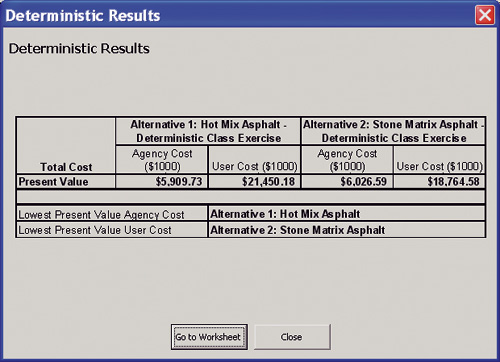Select the Alternative 1: Hot Mix Asphalt result cell
This screenshot has height=362, width=500.
pyautogui.click(x=347, y=214)
